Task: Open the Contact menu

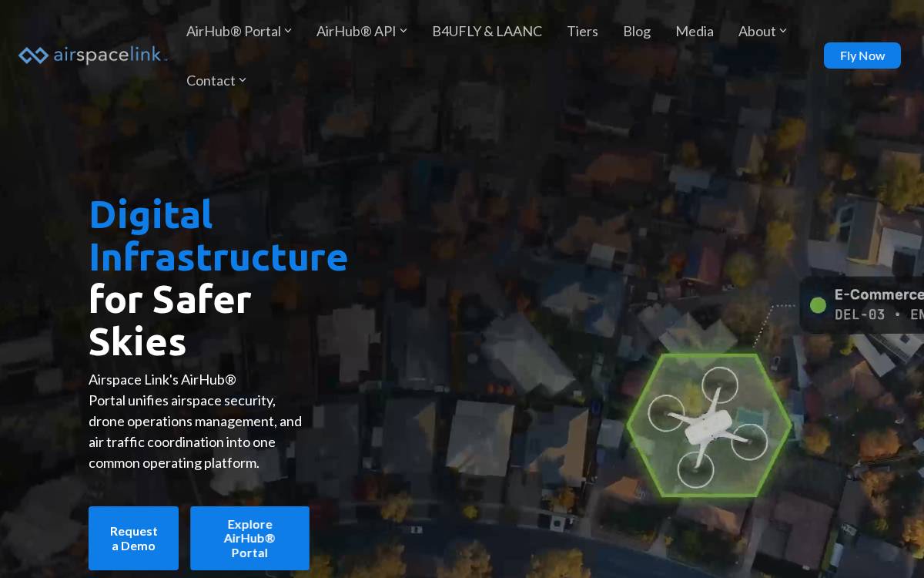Action: point(211,81)
